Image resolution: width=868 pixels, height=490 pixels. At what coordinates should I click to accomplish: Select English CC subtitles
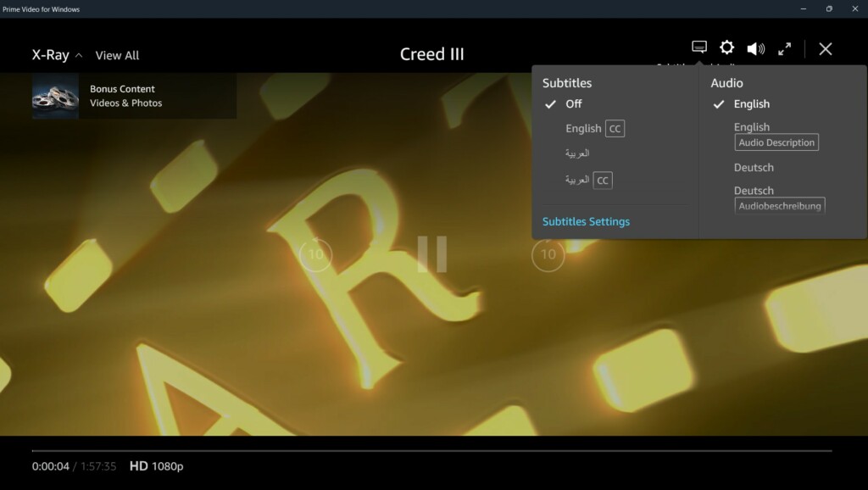(x=593, y=129)
